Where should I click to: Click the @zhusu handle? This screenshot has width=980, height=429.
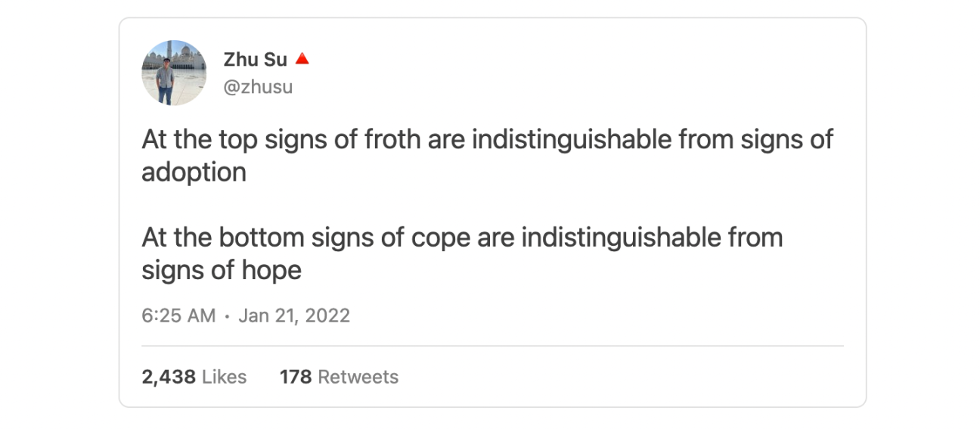click(258, 87)
